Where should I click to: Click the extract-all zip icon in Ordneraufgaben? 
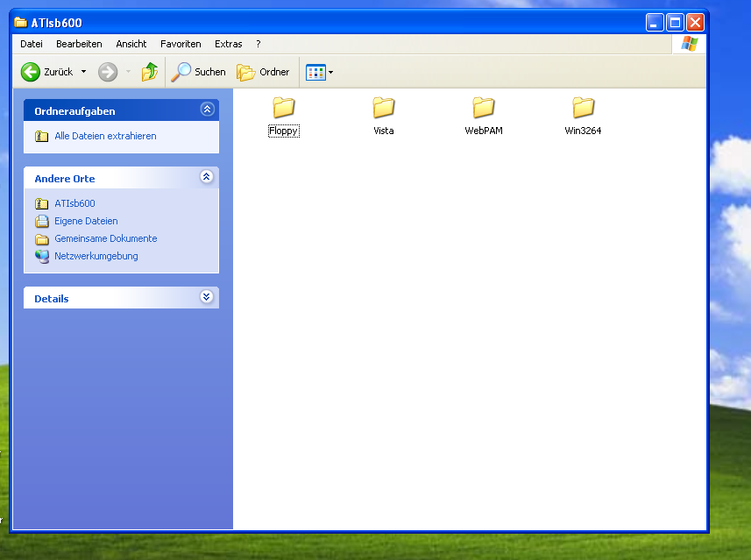pos(42,137)
